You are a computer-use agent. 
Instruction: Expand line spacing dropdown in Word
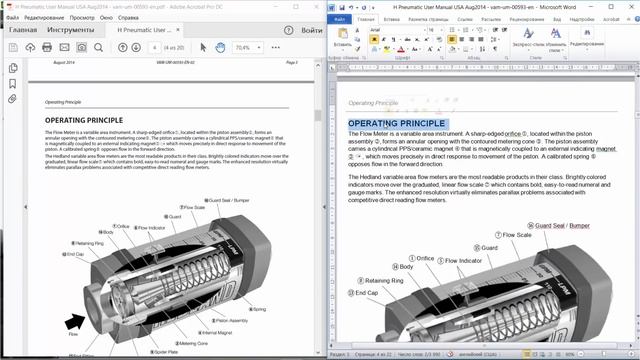pos(499,39)
